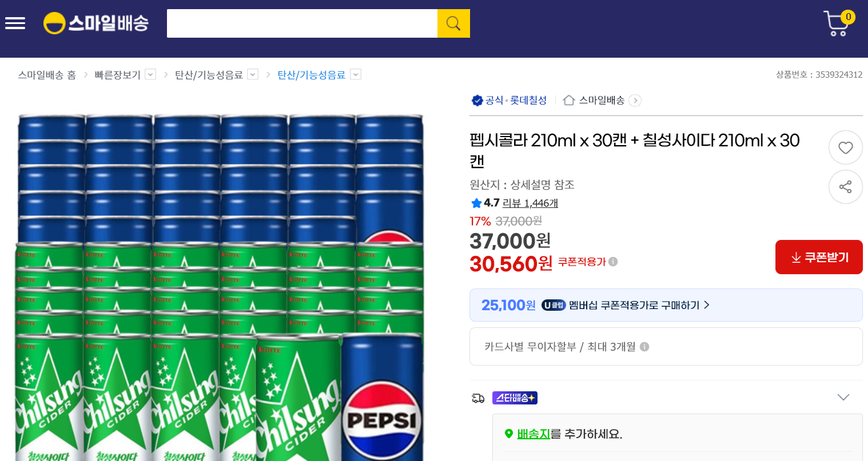Click coupon price info icon
Image resolution: width=868 pixels, height=461 pixels.
click(613, 262)
